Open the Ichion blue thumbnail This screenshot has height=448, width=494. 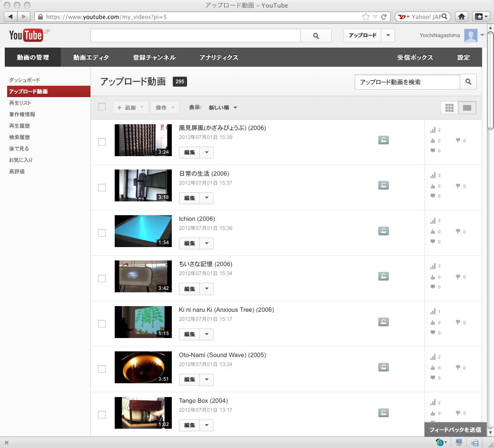tap(143, 231)
